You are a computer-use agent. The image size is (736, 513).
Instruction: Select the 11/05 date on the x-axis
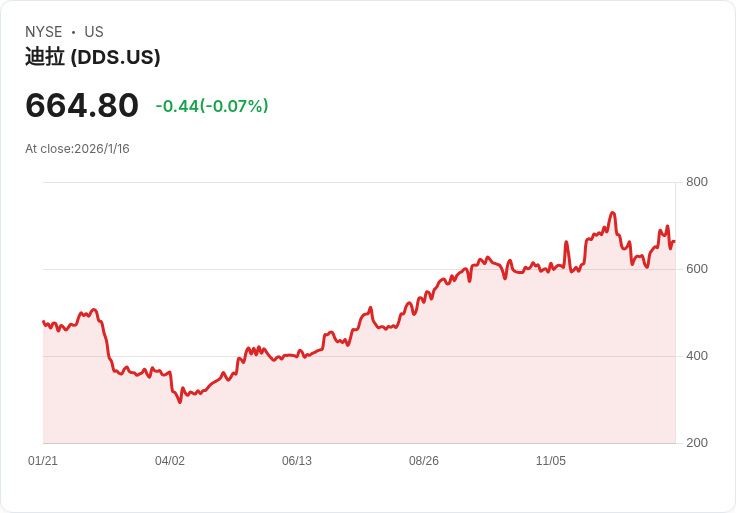pos(551,461)
